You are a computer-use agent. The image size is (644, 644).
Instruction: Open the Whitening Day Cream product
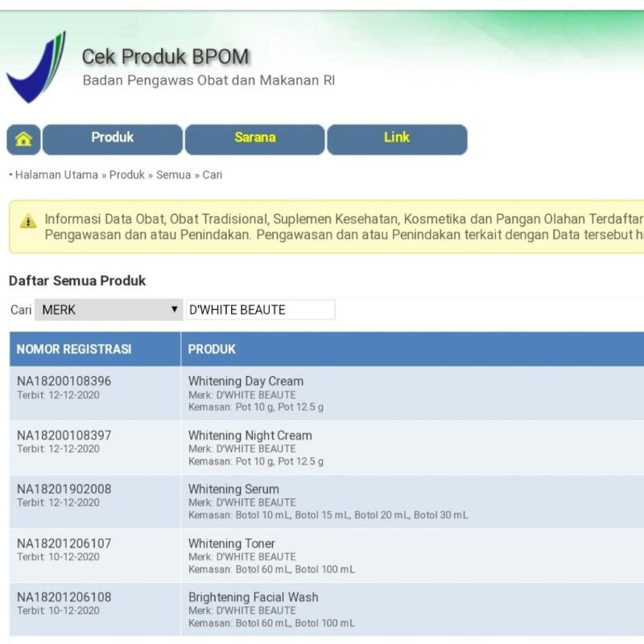pyautogui.click(x=246, y=381)
